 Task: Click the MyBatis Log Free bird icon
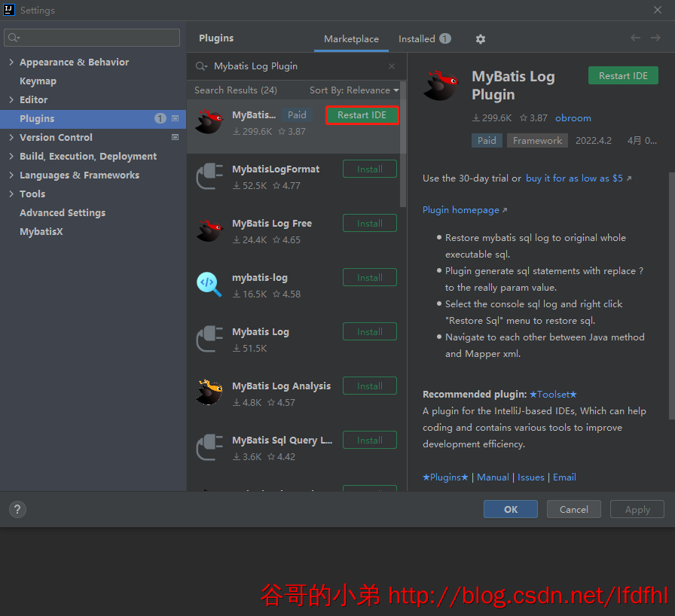pos(209,230)
